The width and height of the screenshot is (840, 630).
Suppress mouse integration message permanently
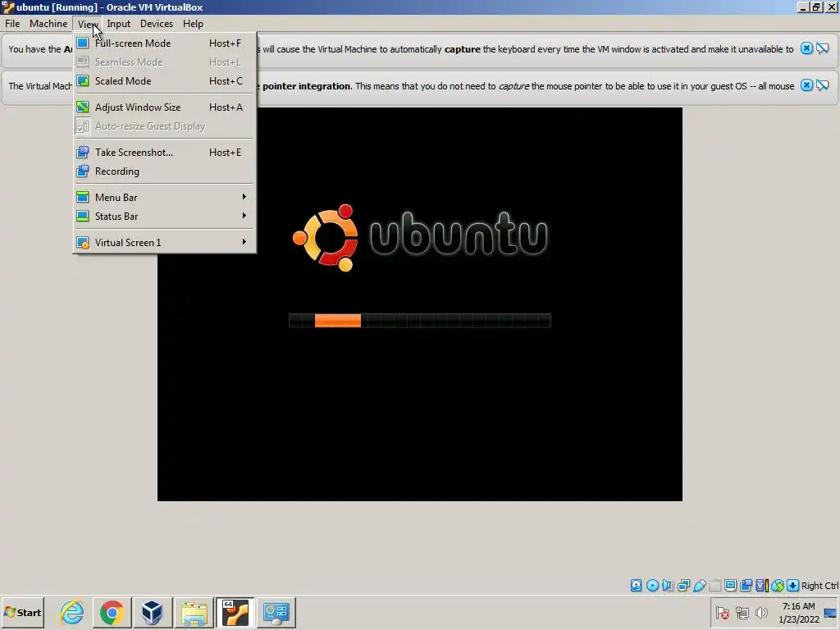tap(822, 85)
